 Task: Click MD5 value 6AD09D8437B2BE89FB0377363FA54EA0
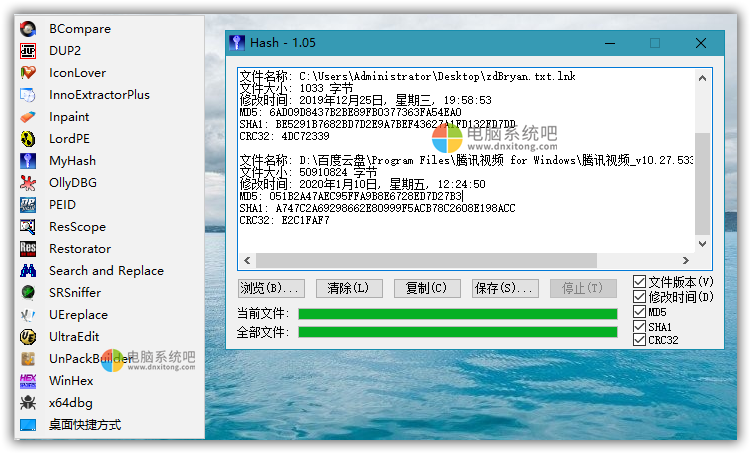[x=365, y=113]
